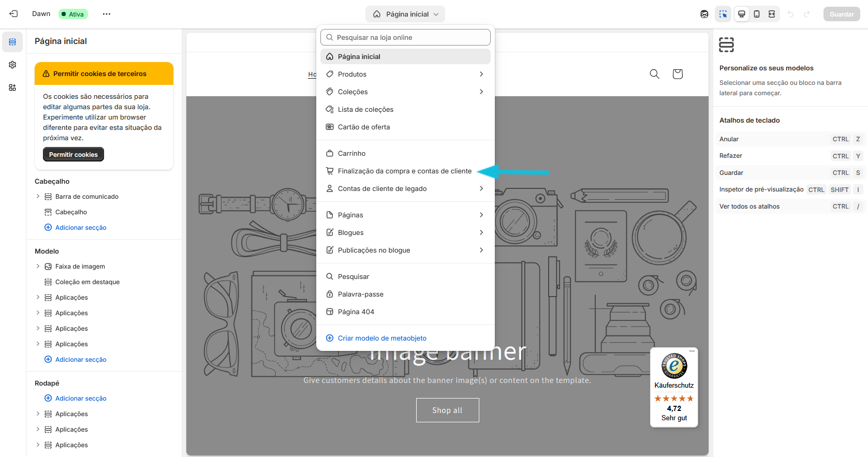Expand the Faixa de imagem section
Viewport: 868px width, 457px height.
pyautogui.click(x=38, y=267)
